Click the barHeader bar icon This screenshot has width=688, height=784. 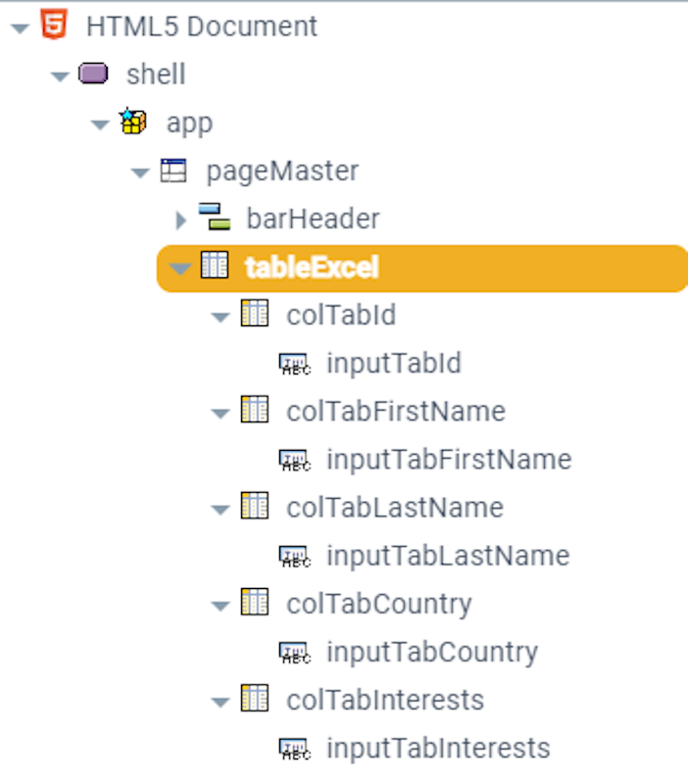click(x=214, y=218)
